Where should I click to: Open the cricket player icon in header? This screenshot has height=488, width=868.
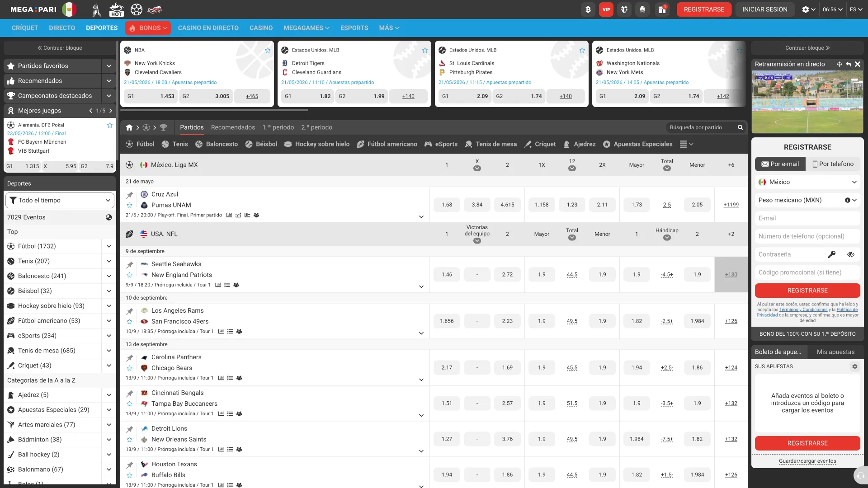point(96,9)
